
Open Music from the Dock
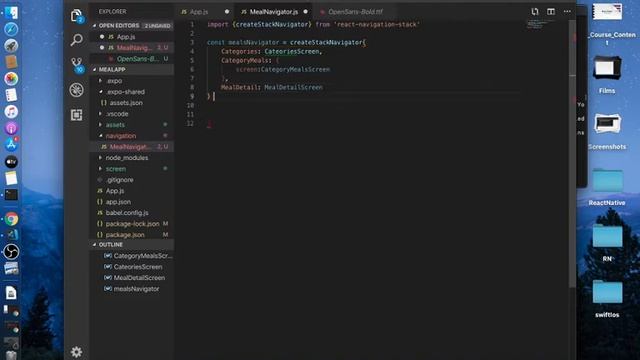point(11,111)
